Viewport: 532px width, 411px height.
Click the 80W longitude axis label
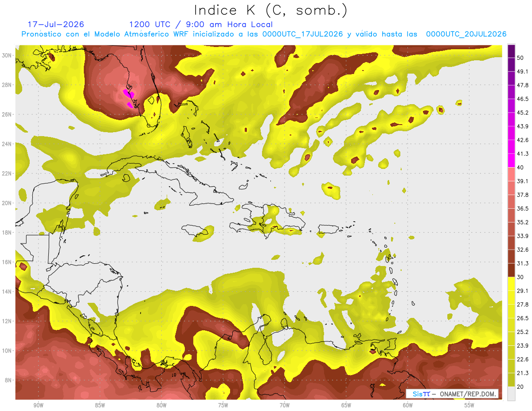coord(161,405)
